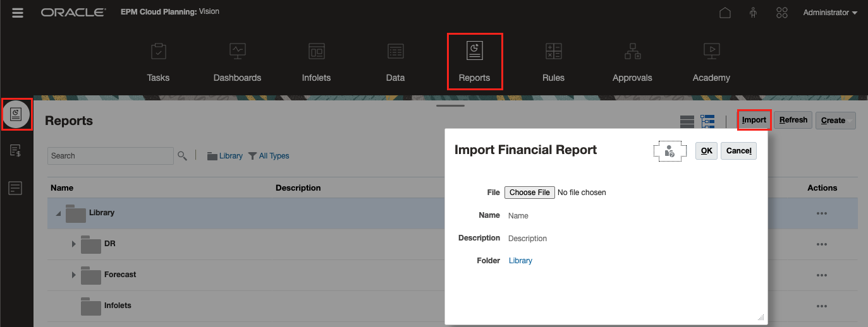Switch to tree hierarchy view
Viewport: 868px width, 327px height.
tap(707, 121)
